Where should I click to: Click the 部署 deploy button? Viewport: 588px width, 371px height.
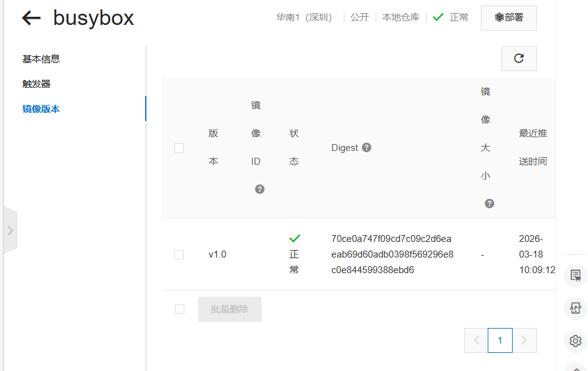tap(509, 17)
